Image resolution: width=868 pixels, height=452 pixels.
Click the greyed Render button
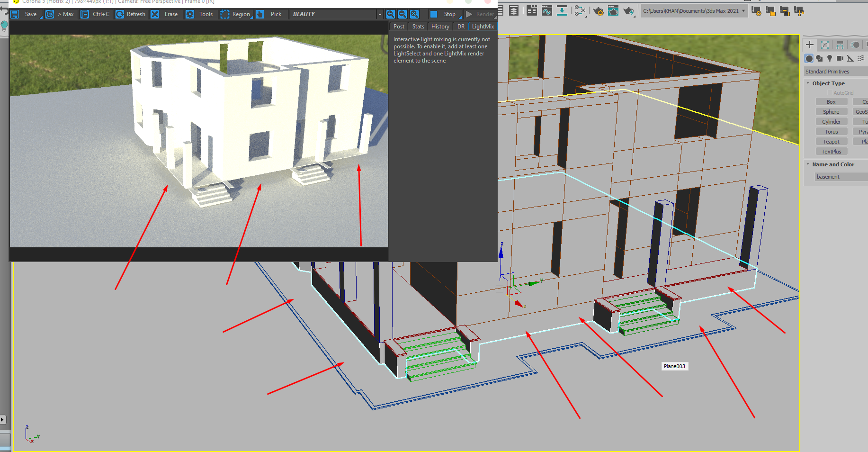pos(480,14)
